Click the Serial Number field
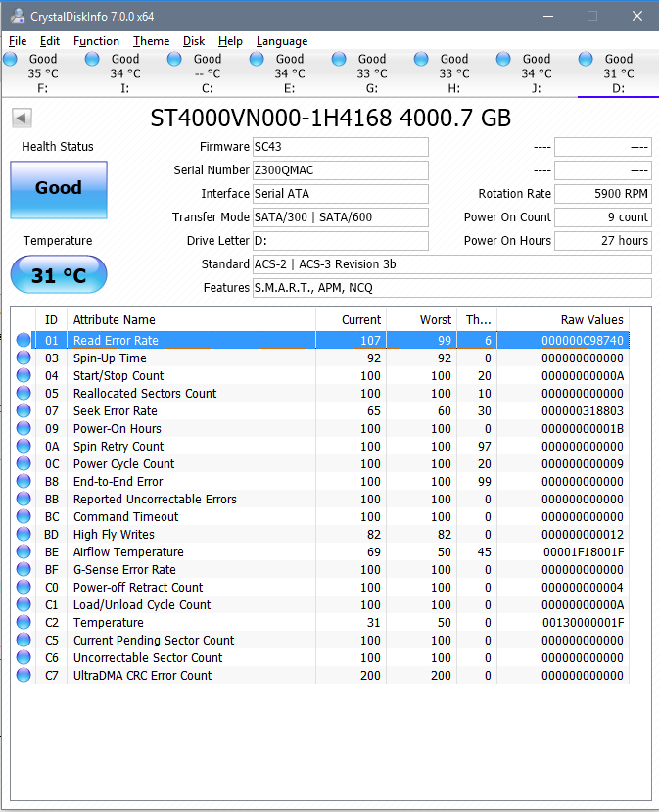Screen dimensions: 659x812 (340, 170)
